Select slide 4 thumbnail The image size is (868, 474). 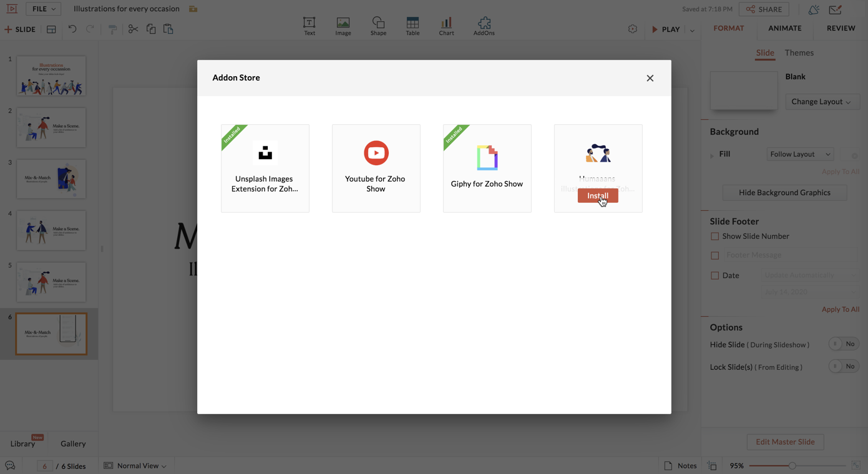51,230
